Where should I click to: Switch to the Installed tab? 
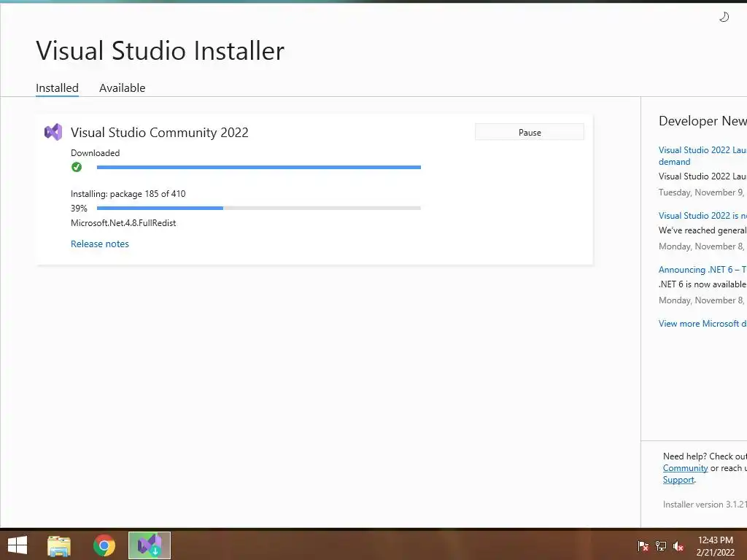(x=57, y=88)
